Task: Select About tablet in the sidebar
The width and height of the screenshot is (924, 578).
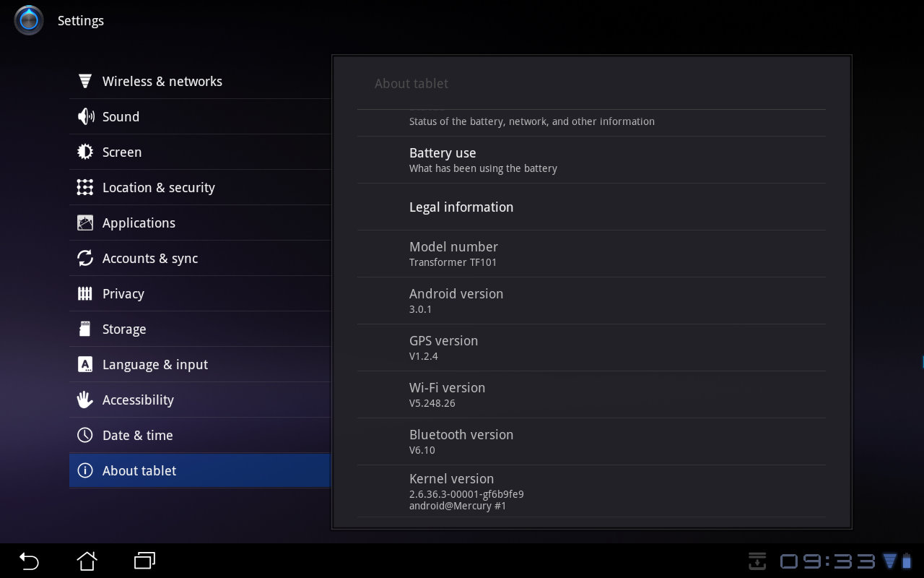Action: [x=200, y=470]
